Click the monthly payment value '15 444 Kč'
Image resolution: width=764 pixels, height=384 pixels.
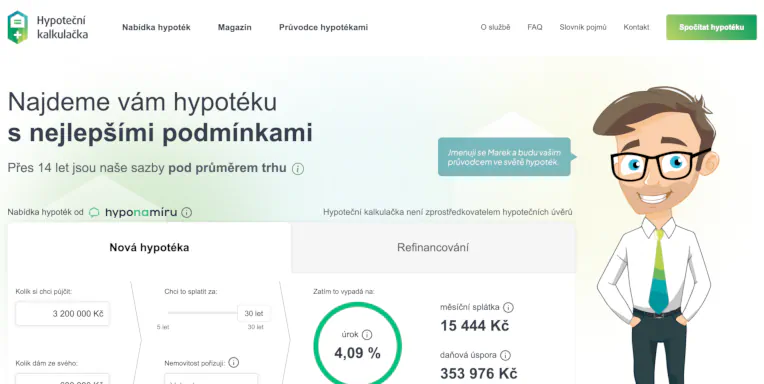[x=475, y=326]
